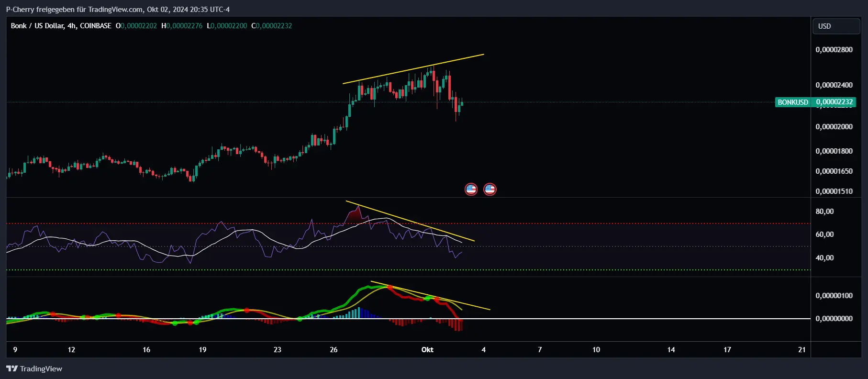
Task: Click the 0,00001650 price axis label
Action: (x=834, y=171)
